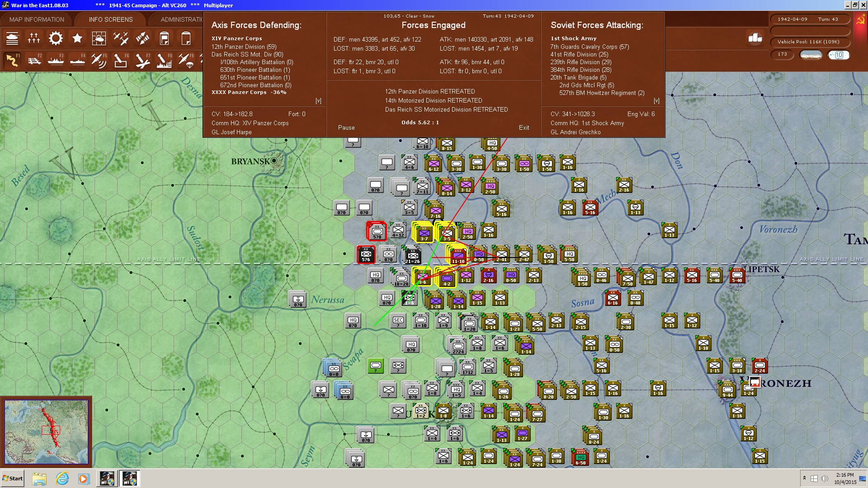Click the 173 admin points field
The height and width of the screenshot is (488, 868).
pyautogui.click(x=782, y=54)
